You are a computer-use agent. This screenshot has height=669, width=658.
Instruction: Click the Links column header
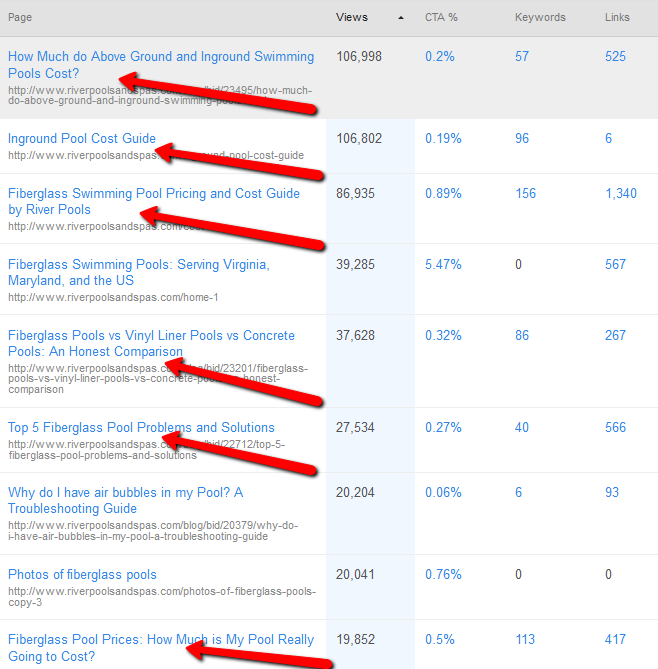[617, 18]
